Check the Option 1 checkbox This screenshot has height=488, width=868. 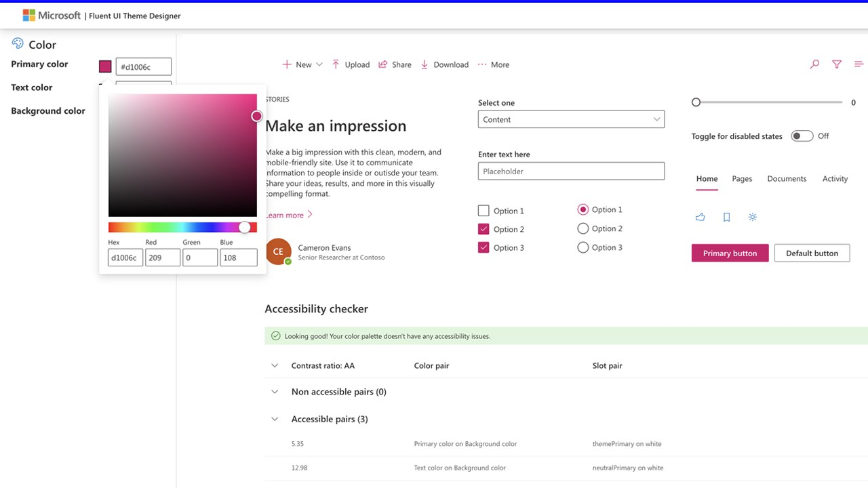(484, 211)
